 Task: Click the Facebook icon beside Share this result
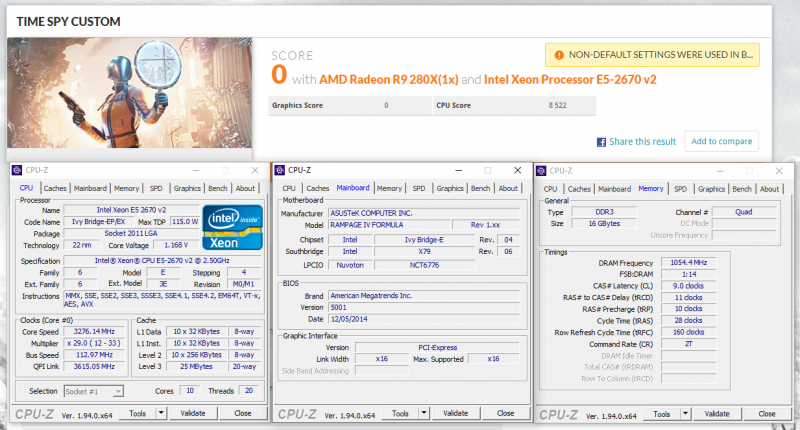pos(602,142)
